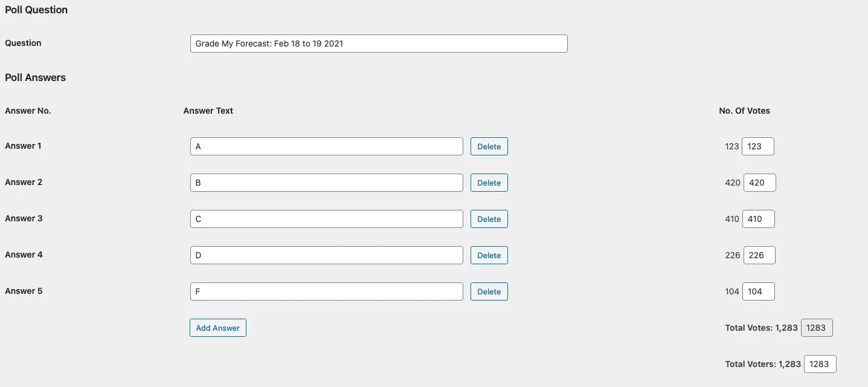Delete Answer 1 using its Delete button
Viewport: 868px width, 387px height.
pos(489,146)
